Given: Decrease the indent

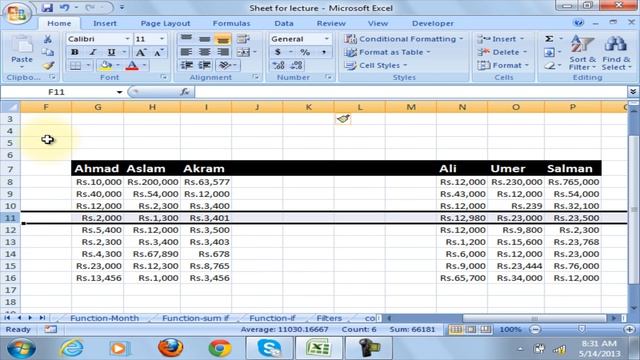Looking at the screenshot, I should point(187,65).
